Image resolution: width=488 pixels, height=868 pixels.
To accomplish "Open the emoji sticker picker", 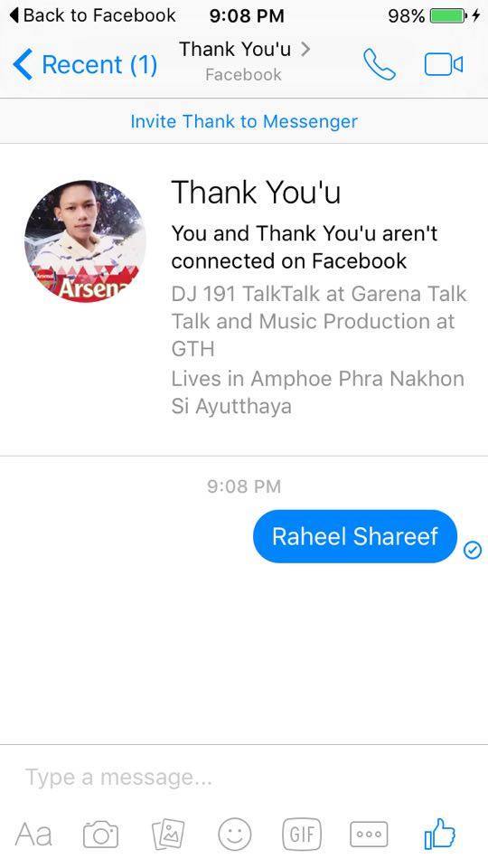I will (x=235, y=835).
